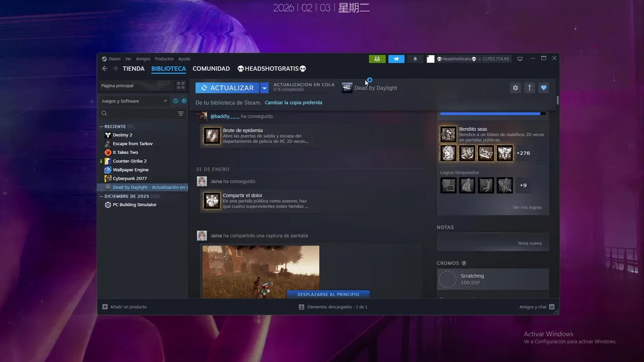This screenshot has width=644, height=362.
Task: Open the green friends activity button
Action: click(377, 59)
